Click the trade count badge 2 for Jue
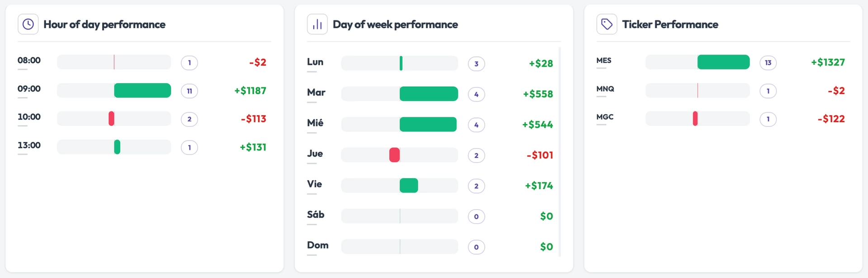The image size is (868, 278). [x=476, y=155]
